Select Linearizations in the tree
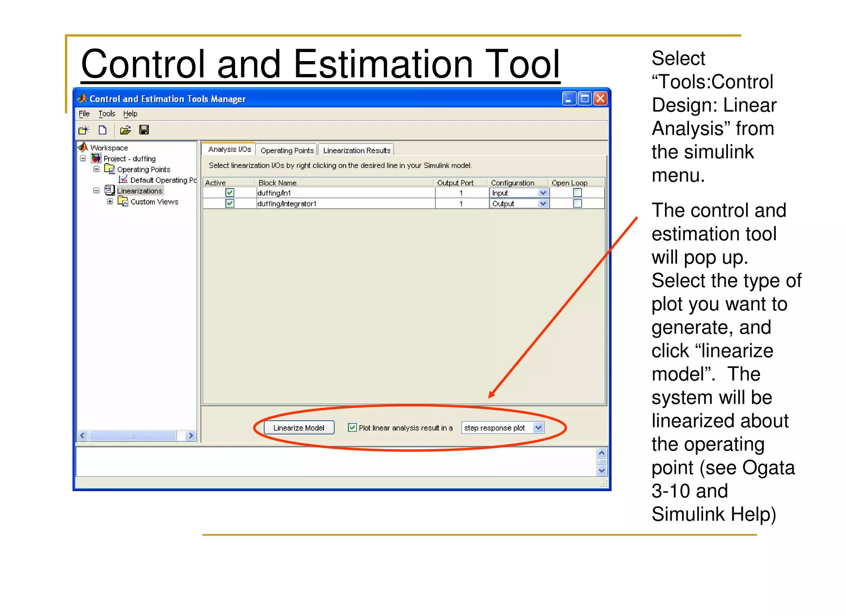 pos(140,191)
